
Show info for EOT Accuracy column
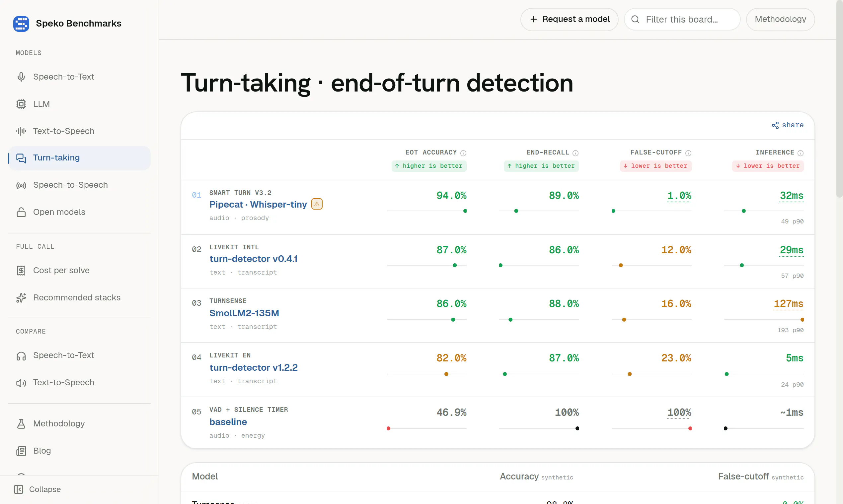[463, 153]
